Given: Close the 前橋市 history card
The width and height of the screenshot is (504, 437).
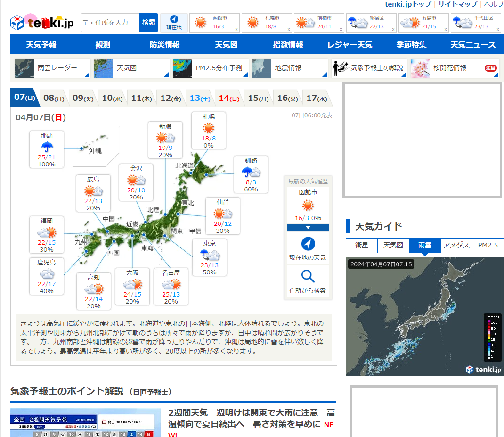Looking at the screenshot, I should (x=341, y=29).
